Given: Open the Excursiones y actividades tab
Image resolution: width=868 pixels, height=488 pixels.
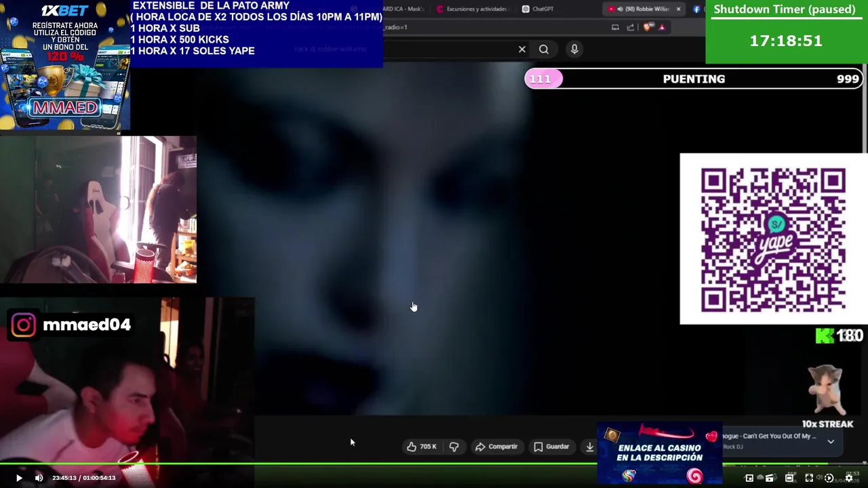Looking at the screenshot, I should pyautogui.click(x=472, y=9).
